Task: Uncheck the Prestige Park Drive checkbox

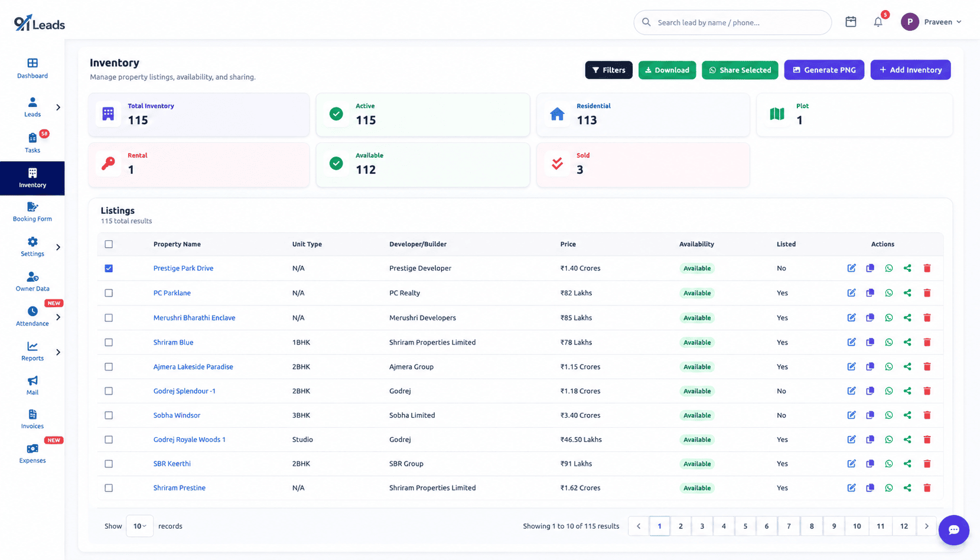Action: click(109, 268)
